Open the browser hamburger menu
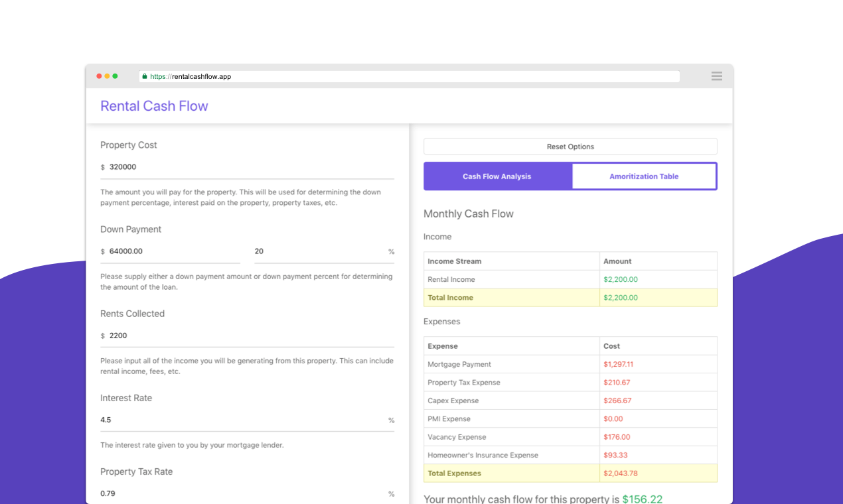 [x=716, y=76]
